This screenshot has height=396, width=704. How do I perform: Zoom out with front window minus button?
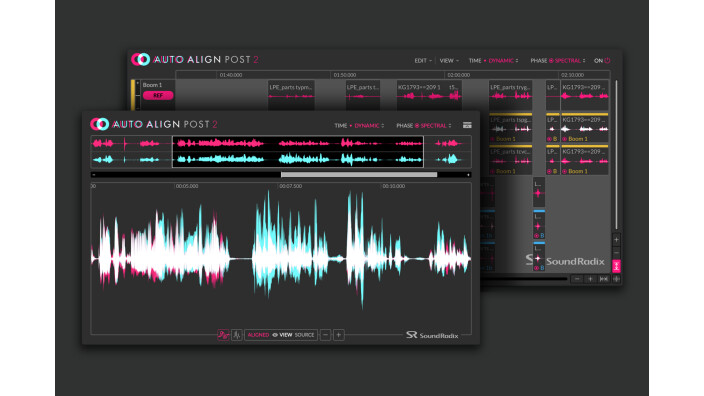pyautogui.click(x=326, y=335)
